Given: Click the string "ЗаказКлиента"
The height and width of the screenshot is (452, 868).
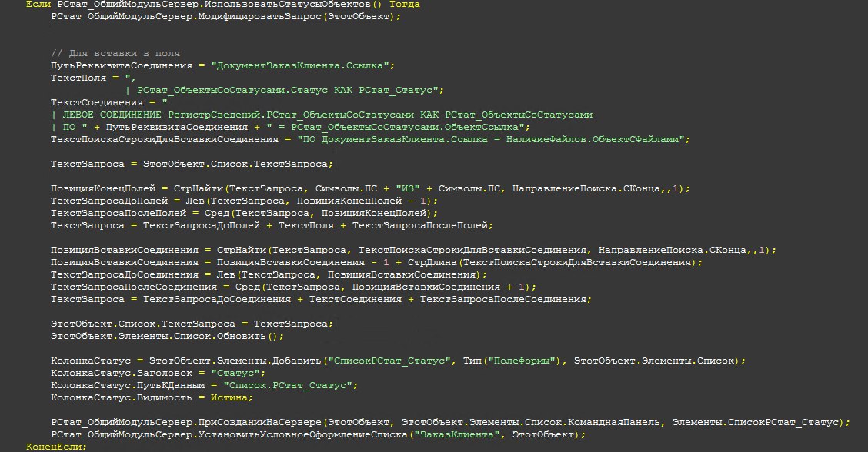Looking at the screenshot, I should (456, 435).
